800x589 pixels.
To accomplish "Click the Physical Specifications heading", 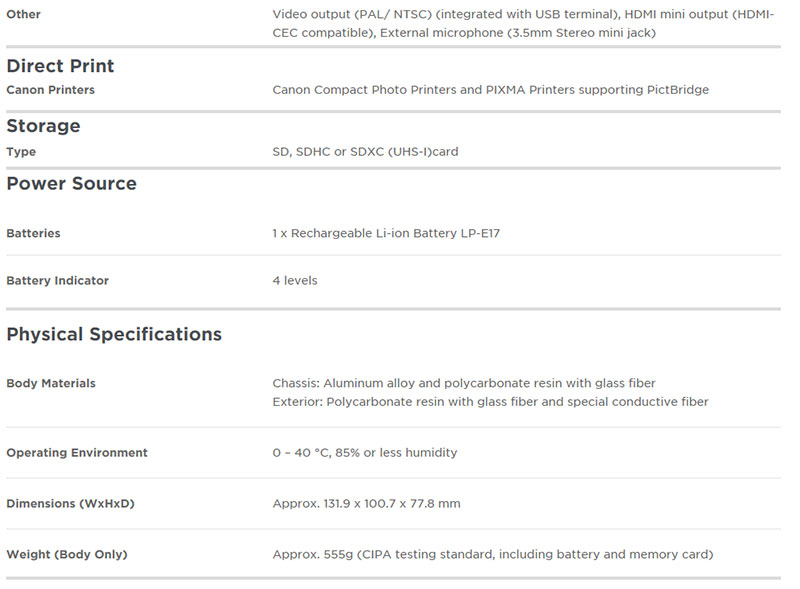I will click(x=114, y=334).
